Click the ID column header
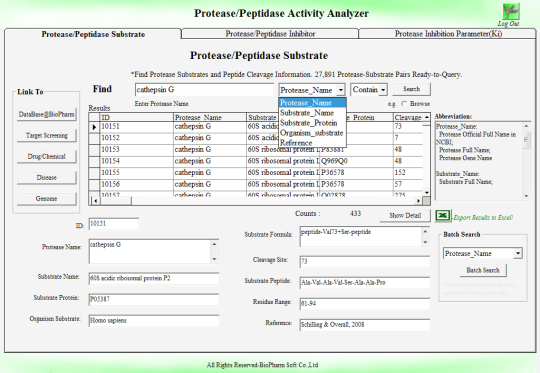The height and width of the screenshot is (373, 540). click(x=136, y=117)
